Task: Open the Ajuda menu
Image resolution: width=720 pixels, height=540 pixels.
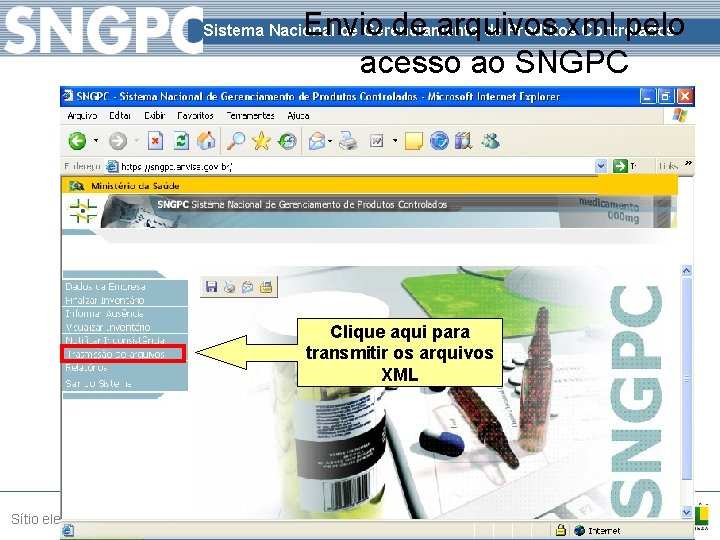Action: (298, 116)
